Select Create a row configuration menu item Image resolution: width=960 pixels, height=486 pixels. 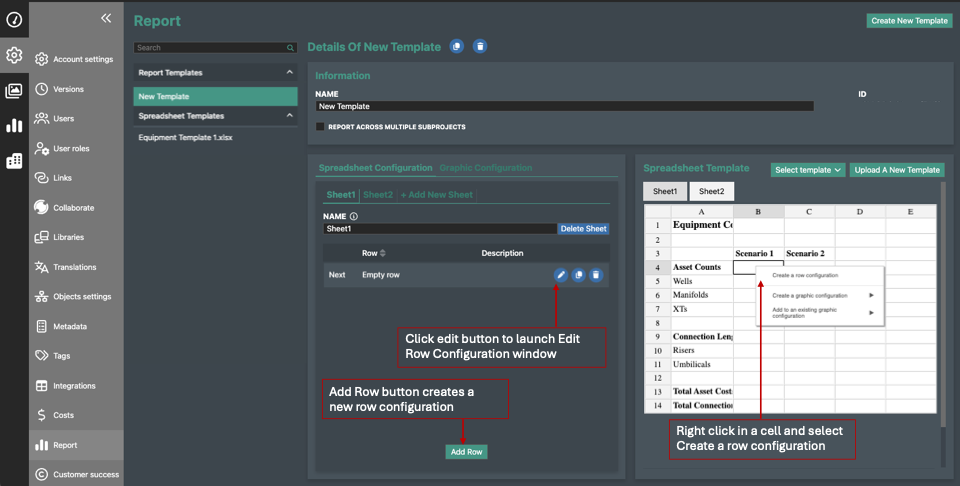click(x=805, y=275)
